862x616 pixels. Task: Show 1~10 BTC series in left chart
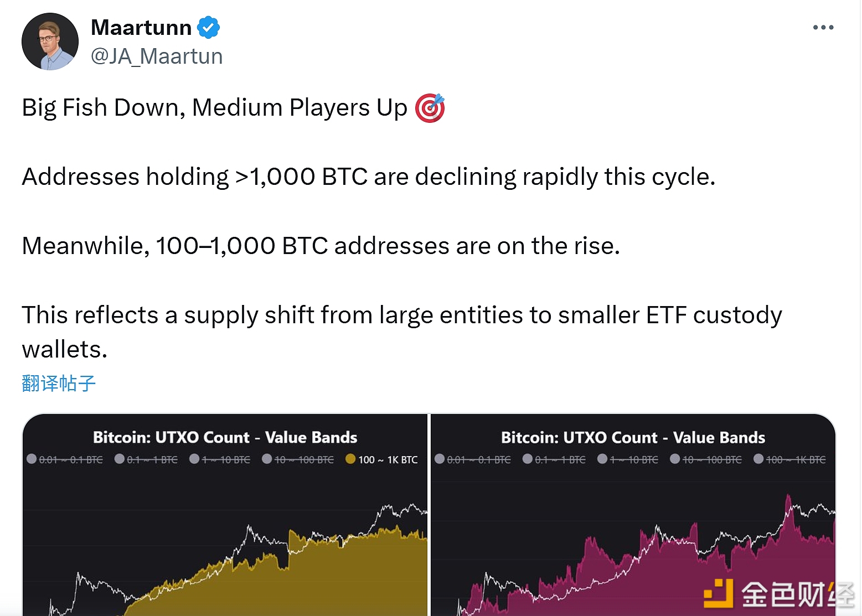point(220,459)
